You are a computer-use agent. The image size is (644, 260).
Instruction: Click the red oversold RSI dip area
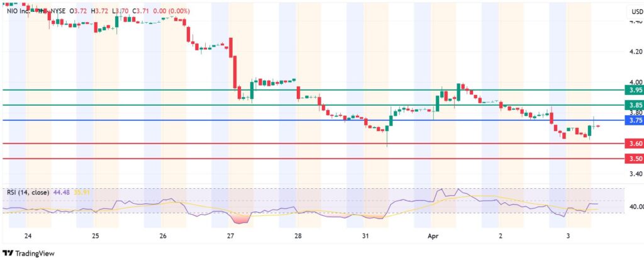pyautogui.click(x=241, y=218)
